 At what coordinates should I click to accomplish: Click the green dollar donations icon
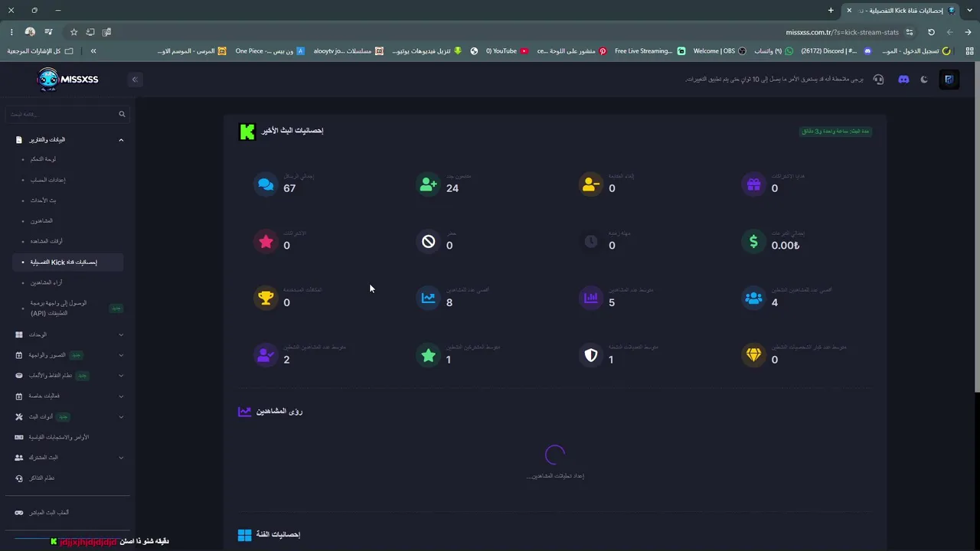tap(753, 242)
